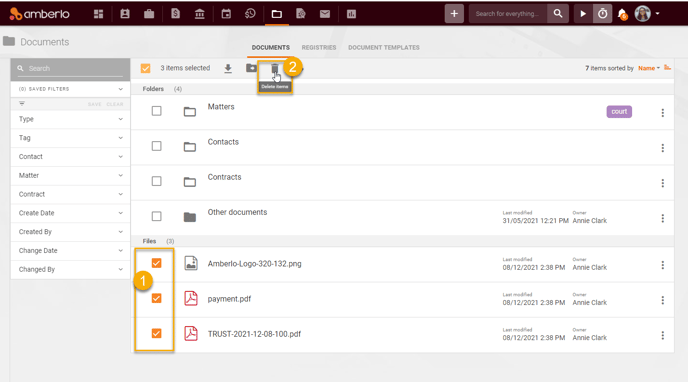
Task: Open the Matters briefcase icon
Action: 149,14
